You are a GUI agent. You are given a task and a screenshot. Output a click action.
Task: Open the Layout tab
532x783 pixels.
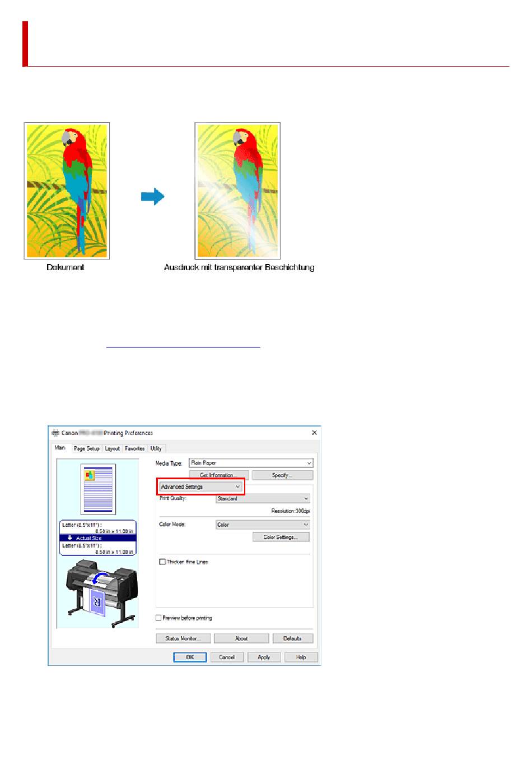point(113,448)
